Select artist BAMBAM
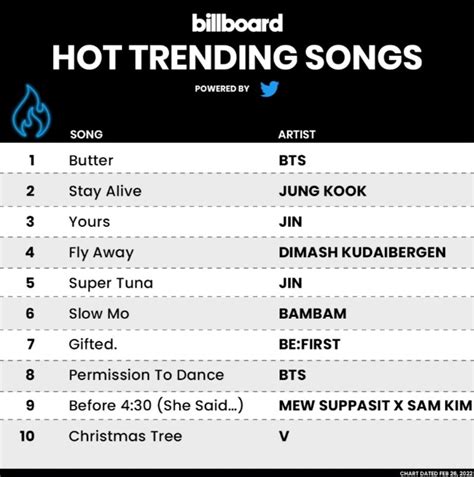 [313, 314]
